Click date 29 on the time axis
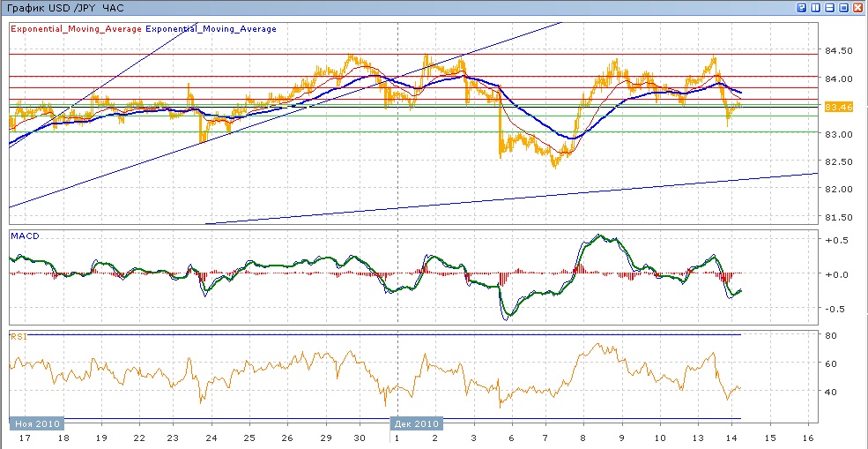The height and width of the screenshot is (449, 868). coord(324,438)
